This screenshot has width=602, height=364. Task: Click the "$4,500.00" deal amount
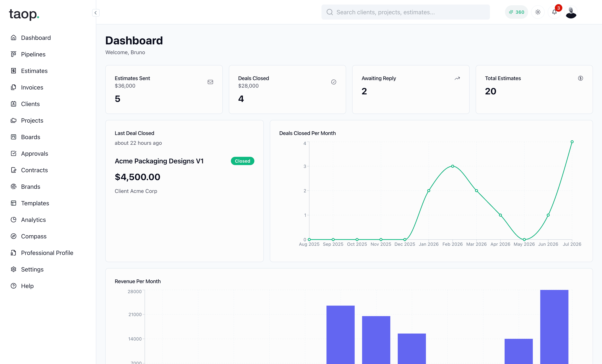tap(138, 177)
